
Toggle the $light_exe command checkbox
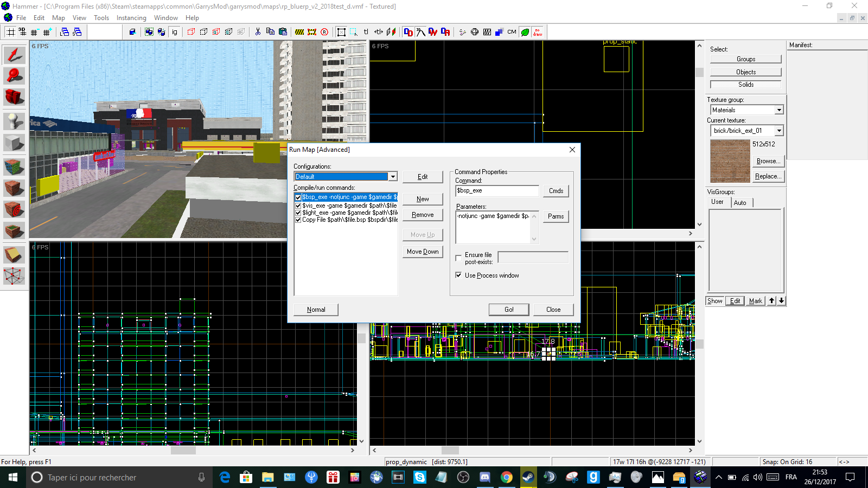pyautogui.click(x=298, y=213)
